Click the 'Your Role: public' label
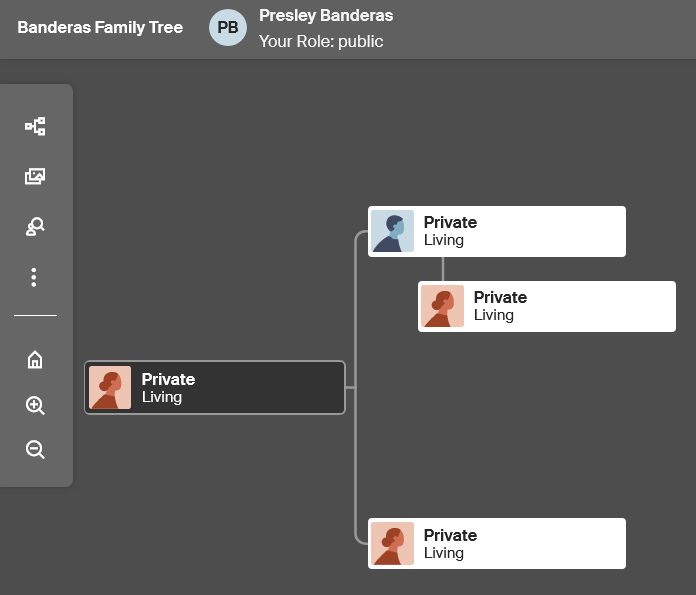This screenshot has height=595, width=696. (321, 41)
